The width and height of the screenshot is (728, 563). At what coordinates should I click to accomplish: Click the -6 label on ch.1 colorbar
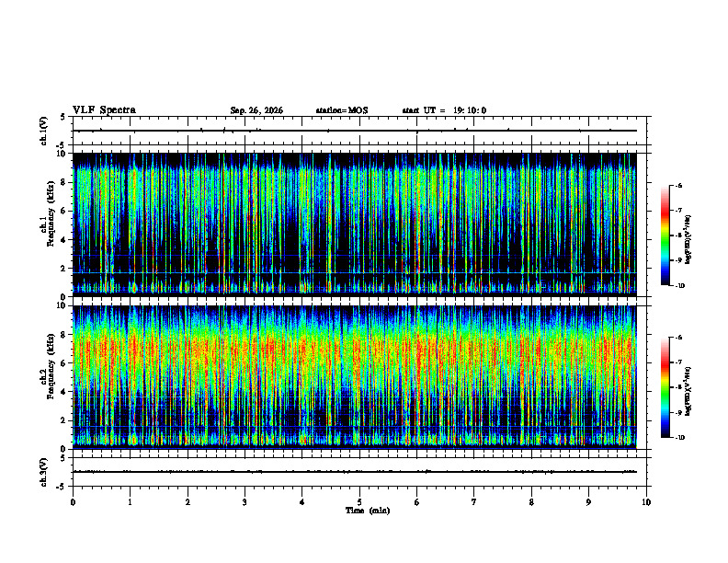click(x=678, y=185)
